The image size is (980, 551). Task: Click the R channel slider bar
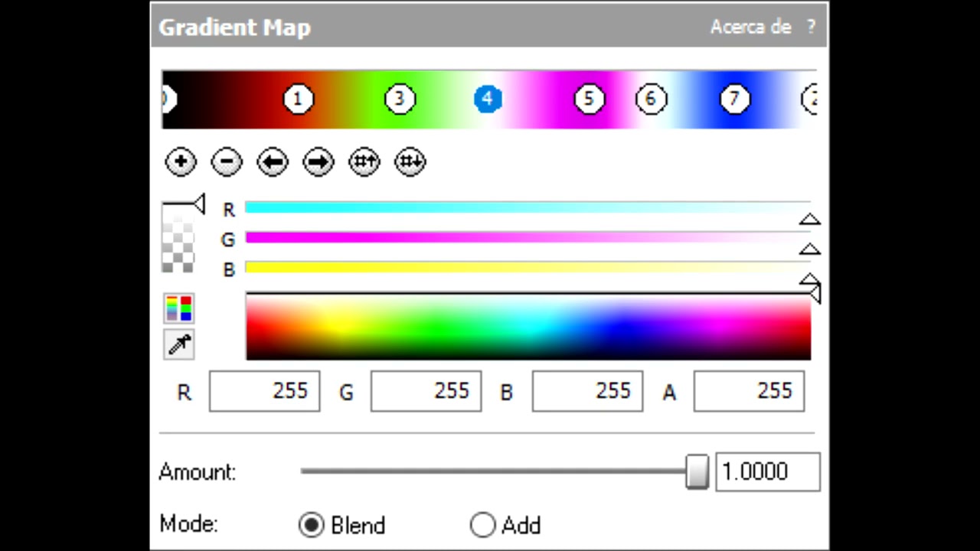point(528,207)
